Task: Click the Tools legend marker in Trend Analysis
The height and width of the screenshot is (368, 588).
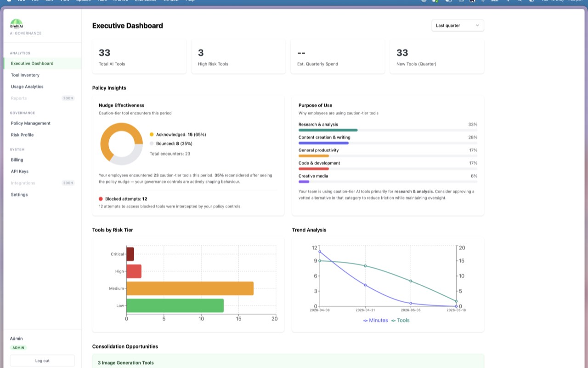Action: click(393, 321)
